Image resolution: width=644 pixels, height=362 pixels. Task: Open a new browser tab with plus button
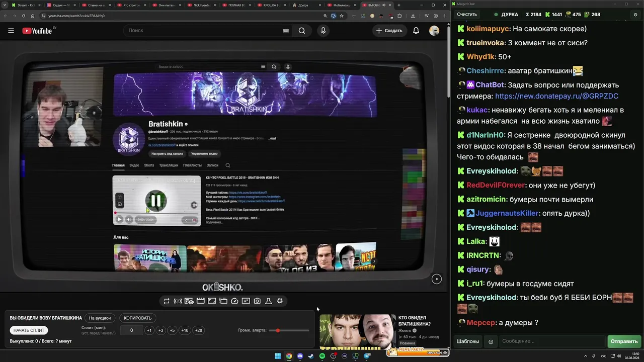(399, 5)
